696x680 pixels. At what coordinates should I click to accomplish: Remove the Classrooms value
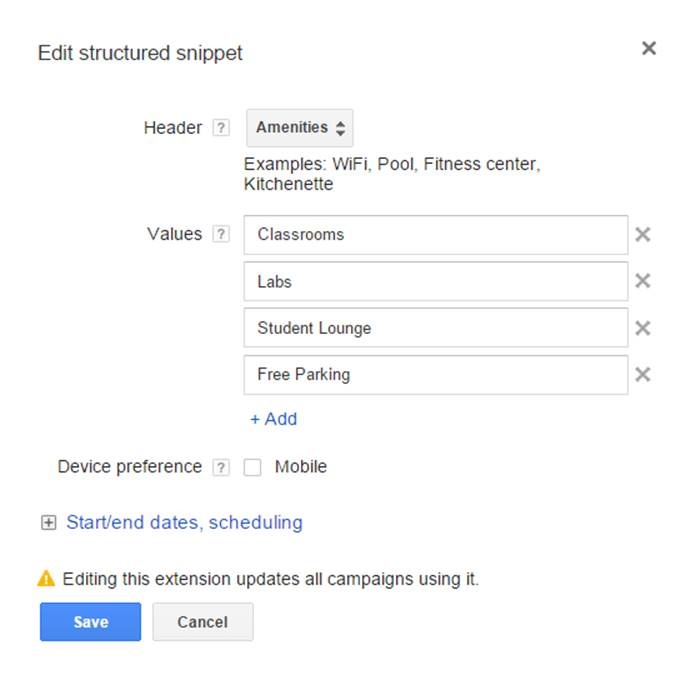point(643,235)
